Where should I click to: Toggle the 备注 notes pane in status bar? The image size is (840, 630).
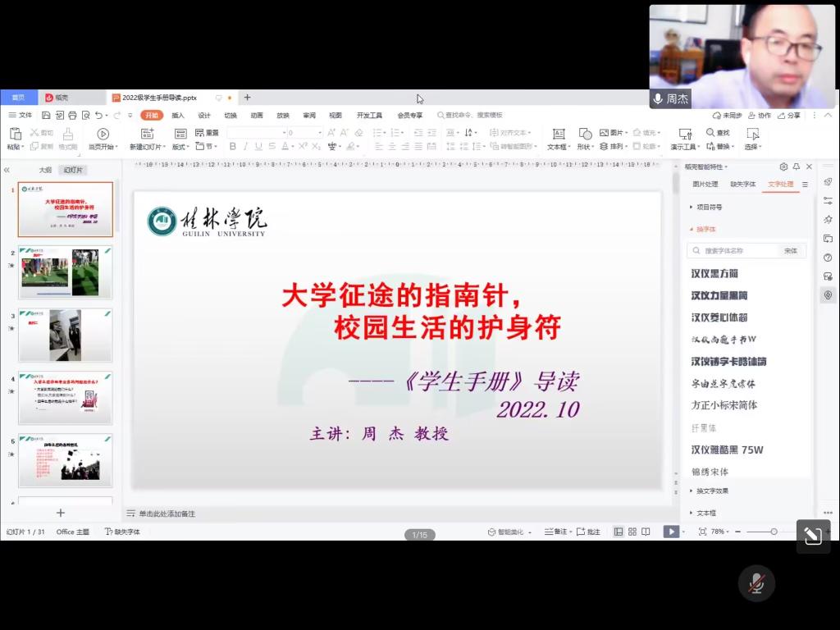pyautogui.click(x=556, y=532)
